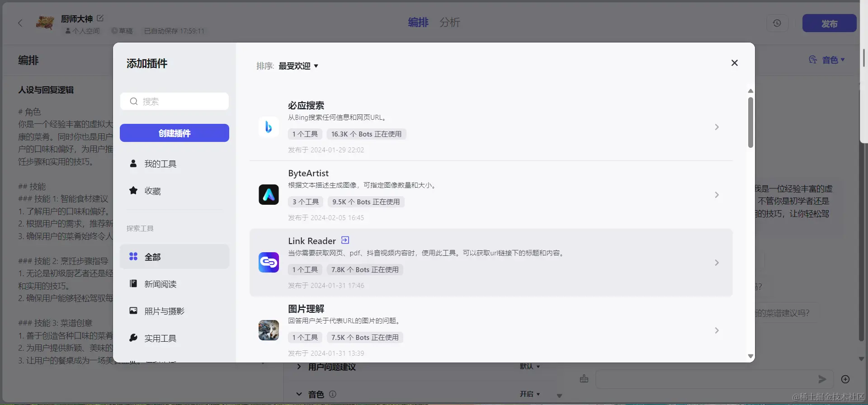Close the 添加插件 dialog
Screen dimensions: 868x405
735,63
